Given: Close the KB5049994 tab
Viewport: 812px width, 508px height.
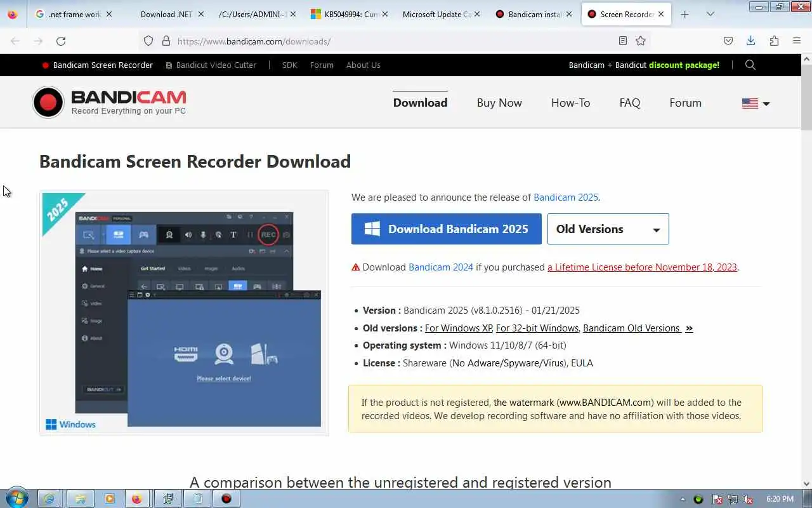Looking at the screenshot, I should 384,14.
